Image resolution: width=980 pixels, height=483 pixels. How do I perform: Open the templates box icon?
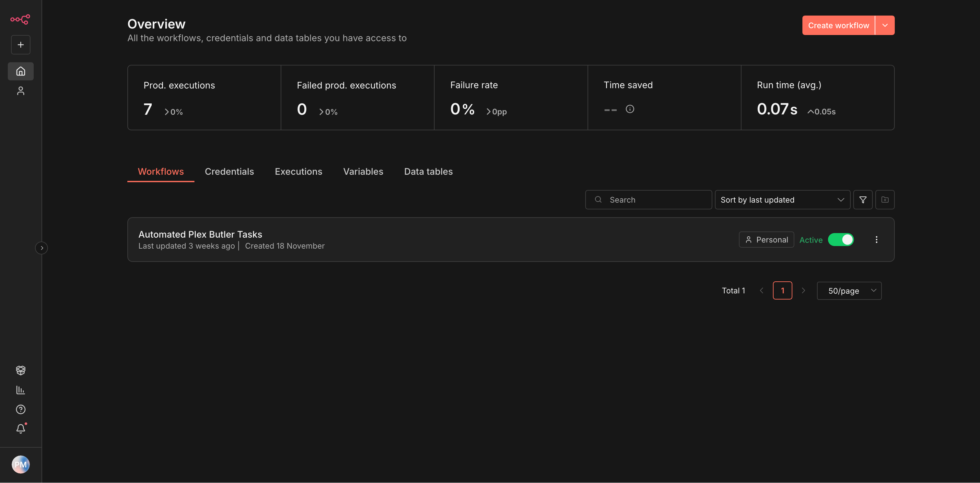point(20,370)
